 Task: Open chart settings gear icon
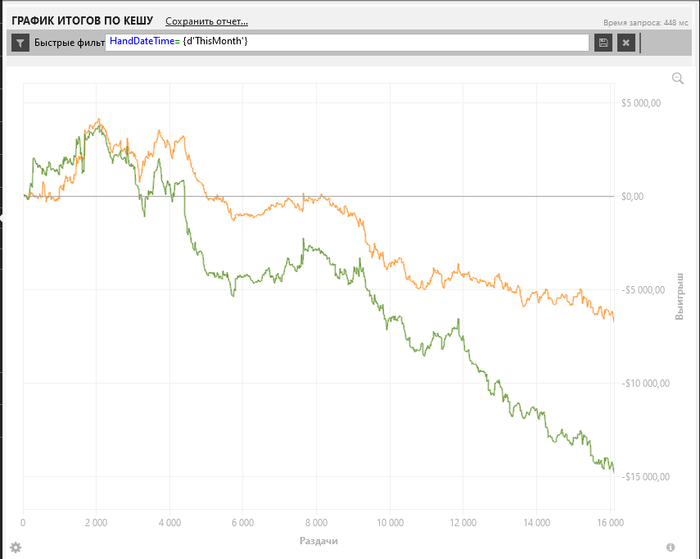pos(16,547)
